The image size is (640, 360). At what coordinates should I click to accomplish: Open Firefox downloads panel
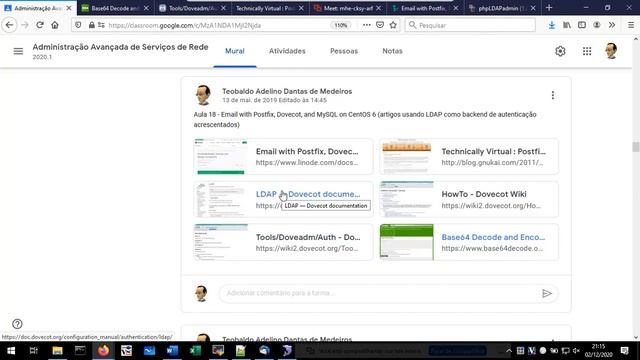point(551,25)
